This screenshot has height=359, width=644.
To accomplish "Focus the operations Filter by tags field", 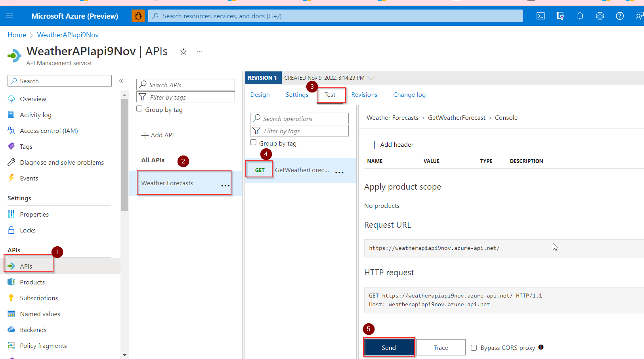I will click(x=299, y=131).
